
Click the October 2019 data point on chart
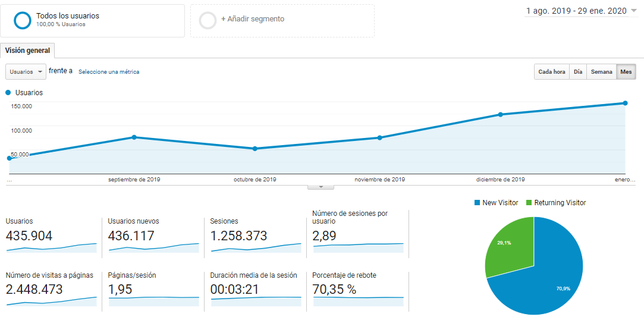click(255, 149)
